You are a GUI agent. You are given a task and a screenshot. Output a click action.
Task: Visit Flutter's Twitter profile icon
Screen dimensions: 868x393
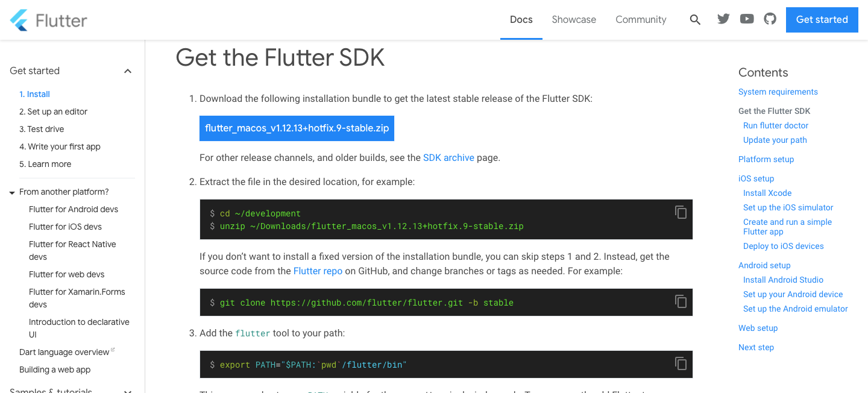723,19
